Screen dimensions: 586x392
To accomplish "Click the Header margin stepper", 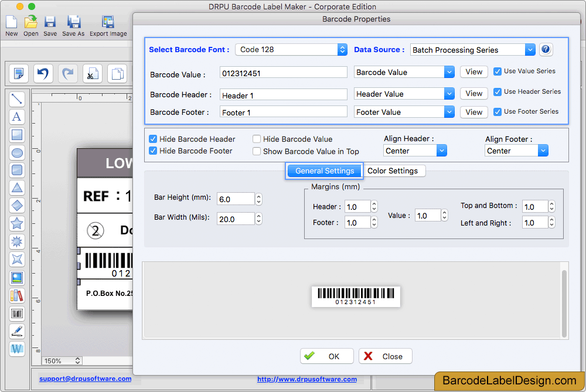I will click(x=374, y=207).
